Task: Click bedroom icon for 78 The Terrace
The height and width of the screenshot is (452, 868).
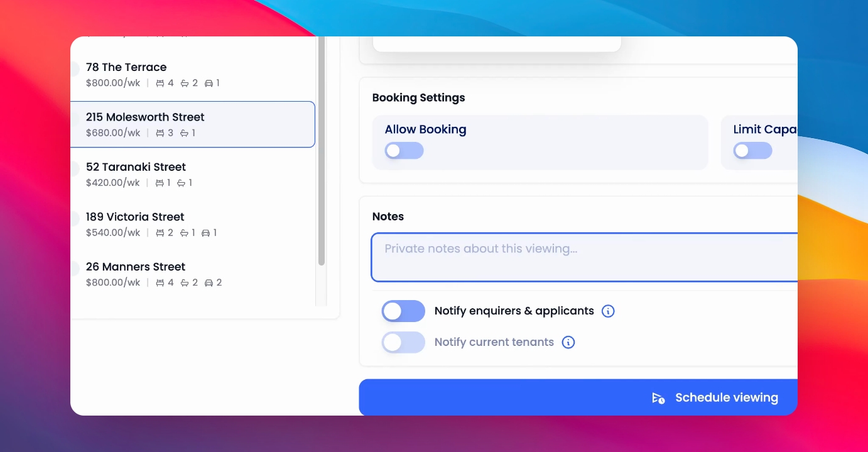Action: (x=160, y=83)
